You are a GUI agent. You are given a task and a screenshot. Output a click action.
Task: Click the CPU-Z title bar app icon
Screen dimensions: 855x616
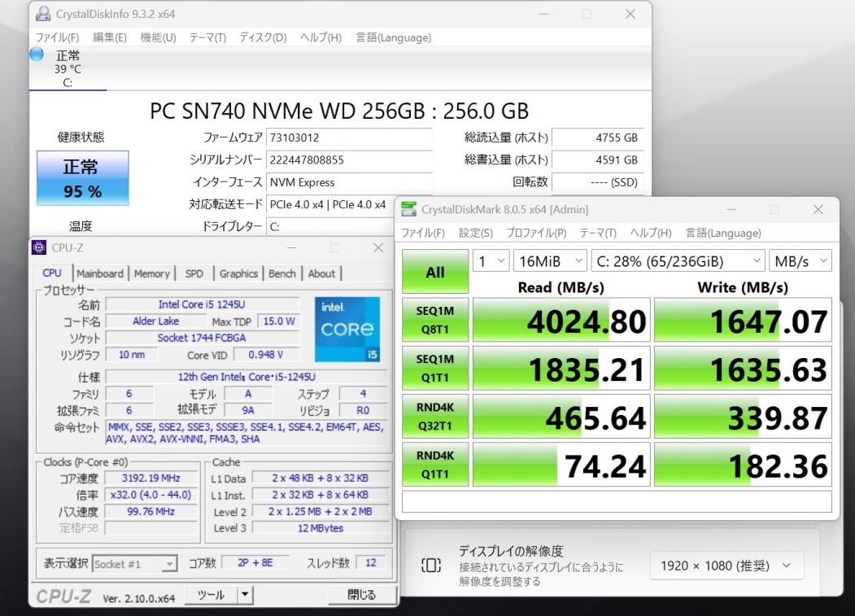point(39,247)
